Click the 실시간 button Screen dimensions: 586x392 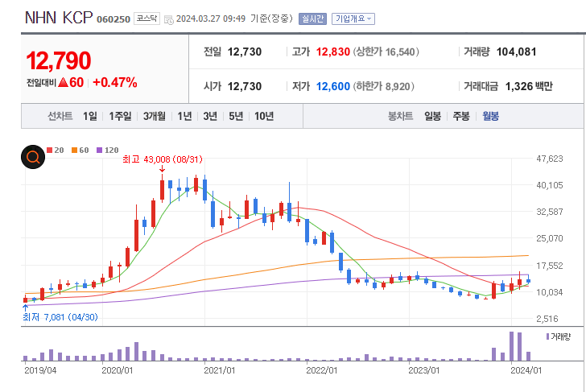(312, 19)
